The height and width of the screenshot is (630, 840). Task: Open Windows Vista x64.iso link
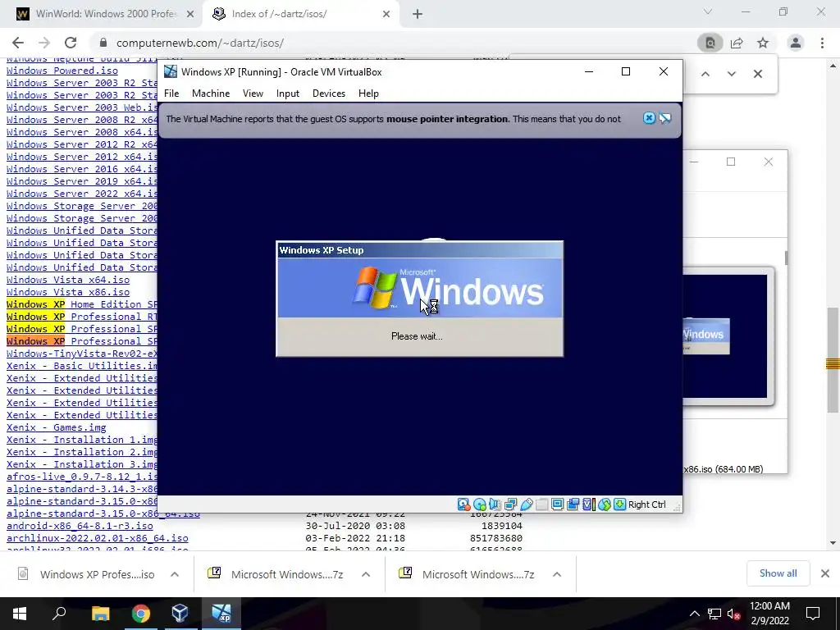pyautogui.click(x=68, y=280)
